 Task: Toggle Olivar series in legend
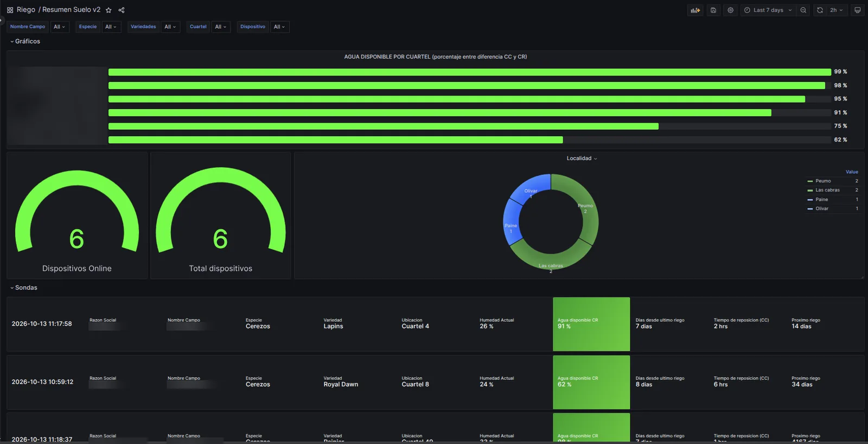tap(822, 208)
